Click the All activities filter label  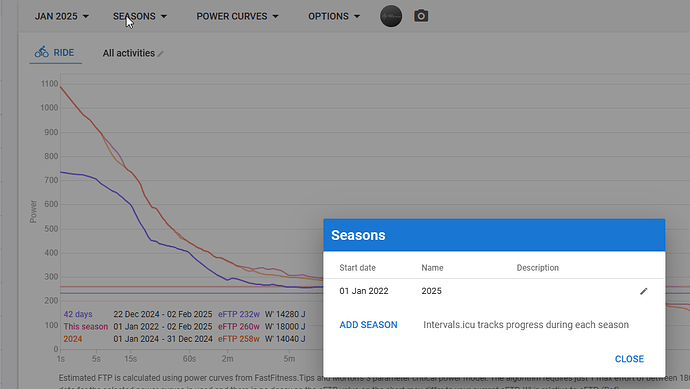pos(128,53)
